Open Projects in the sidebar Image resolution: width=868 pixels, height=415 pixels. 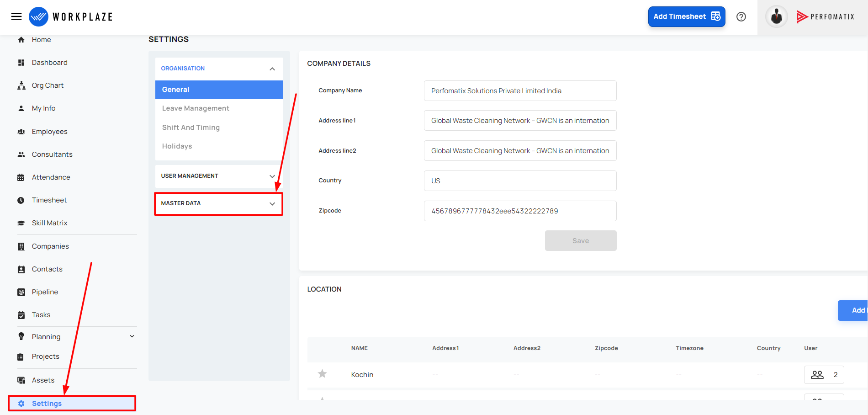pos(46,356)
